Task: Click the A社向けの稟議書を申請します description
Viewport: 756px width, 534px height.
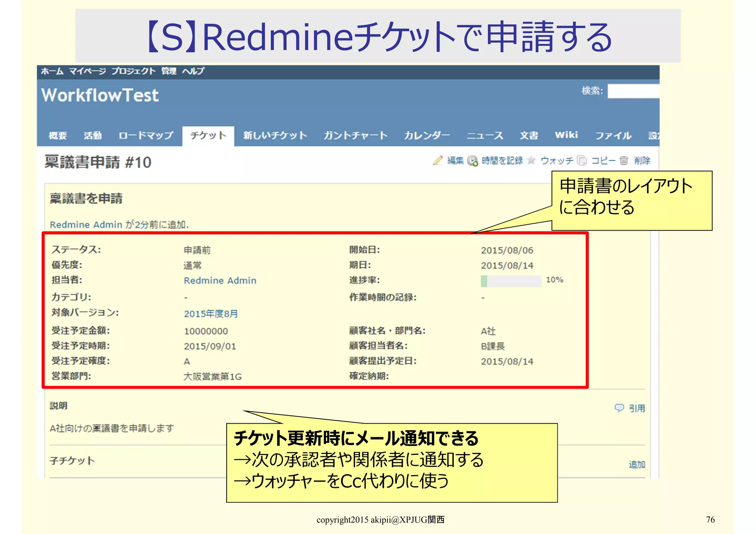Action: (x=112, y=428)
